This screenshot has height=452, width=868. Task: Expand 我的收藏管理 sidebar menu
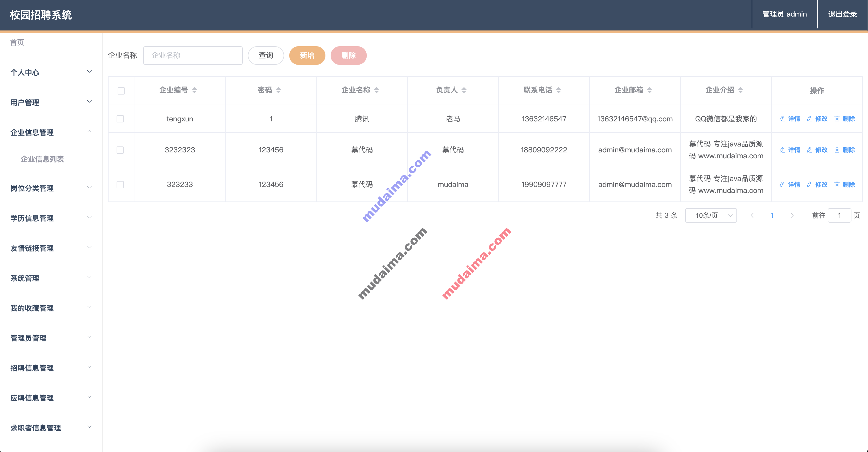(x=51, y=308)
